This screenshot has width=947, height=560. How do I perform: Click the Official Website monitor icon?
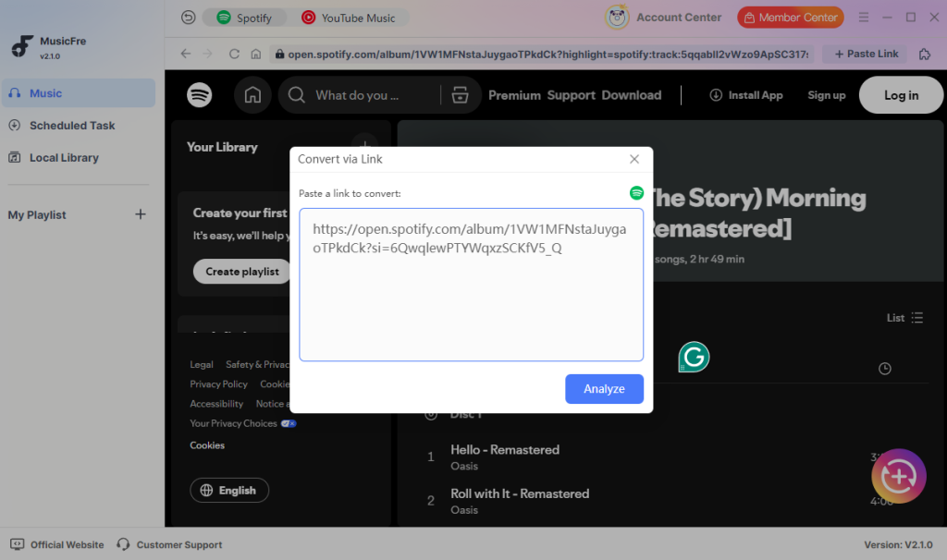(17, 544)
